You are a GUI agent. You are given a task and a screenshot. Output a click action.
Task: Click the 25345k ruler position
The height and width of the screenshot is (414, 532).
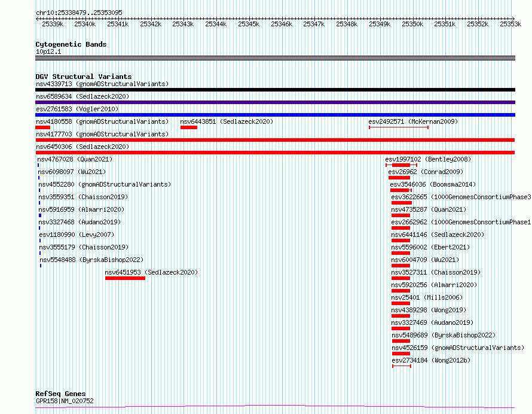click(249, 24)
